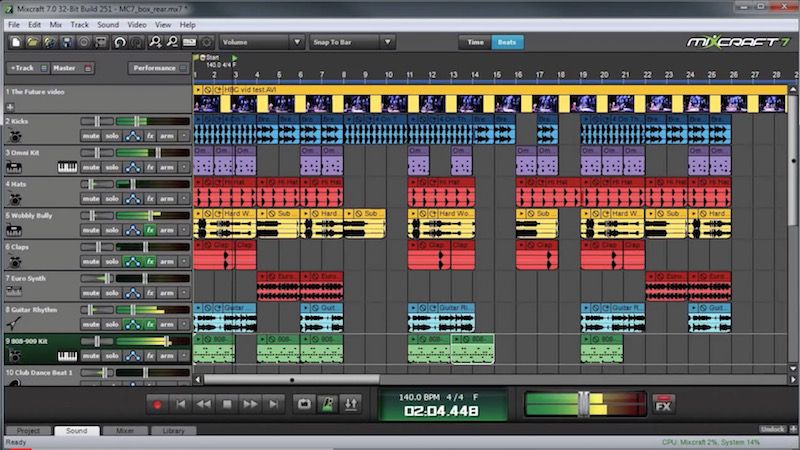Click the Kicks track drum icon

pyautogui.click(x=15, y=136)
